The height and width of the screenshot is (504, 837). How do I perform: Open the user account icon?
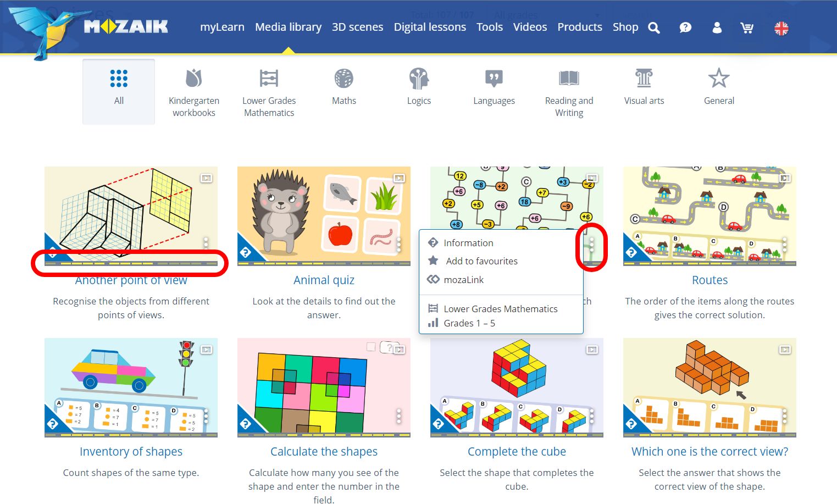click(717, 27)
